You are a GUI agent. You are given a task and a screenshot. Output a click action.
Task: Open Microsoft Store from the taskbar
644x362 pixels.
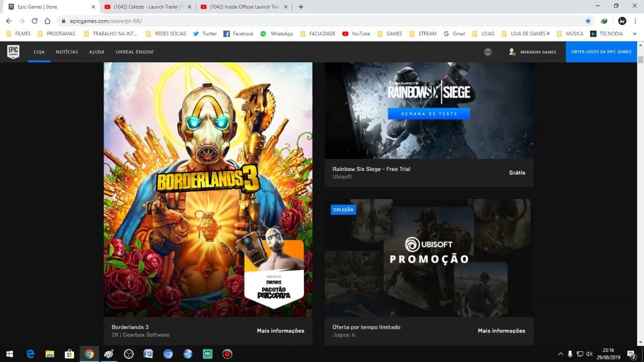tap(69, 354)
